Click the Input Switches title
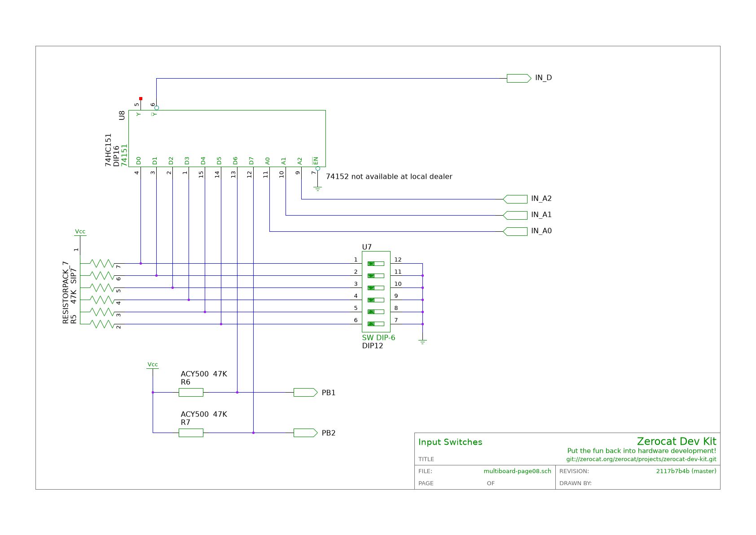756x535 pixels. pos(450,442)
